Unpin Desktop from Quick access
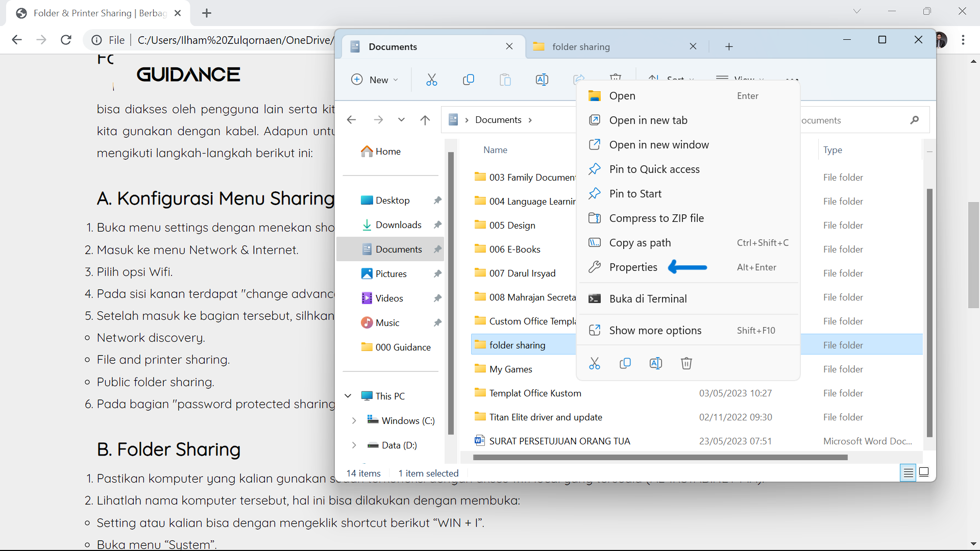This screenshot has width=980, height=551. 437,201
